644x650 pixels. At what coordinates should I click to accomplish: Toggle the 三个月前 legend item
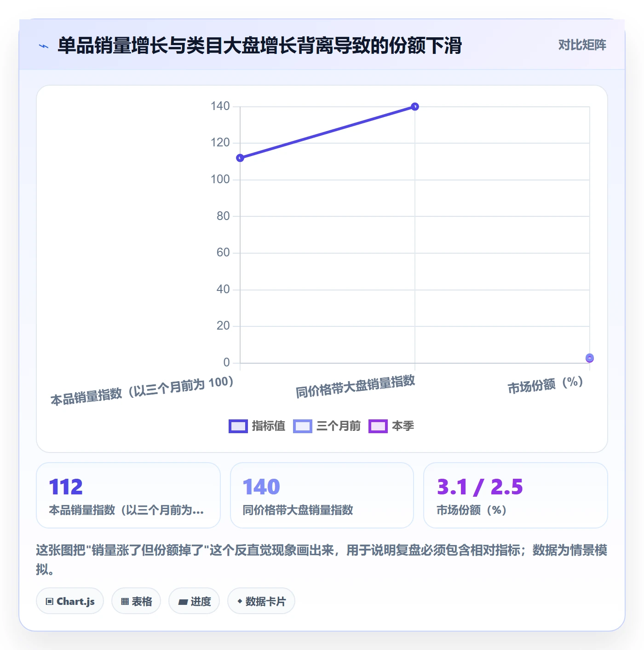click(x=327, y=426)
